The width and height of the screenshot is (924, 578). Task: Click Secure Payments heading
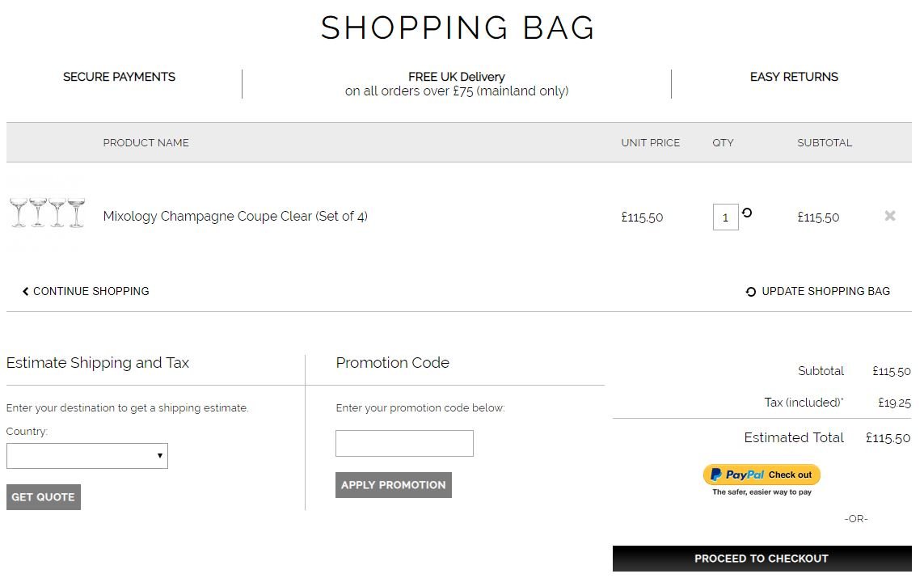(x=119, y=77)
